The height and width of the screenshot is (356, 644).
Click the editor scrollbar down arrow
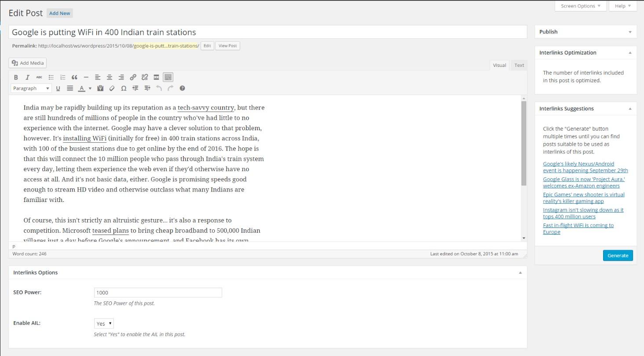point(523,238)
